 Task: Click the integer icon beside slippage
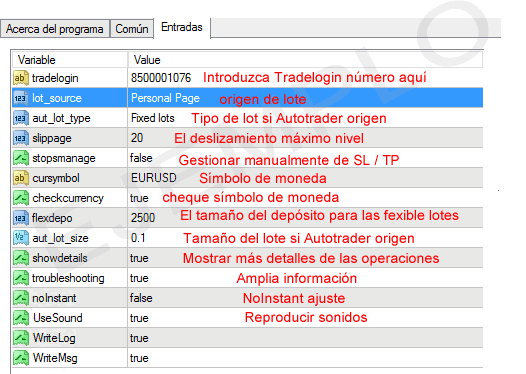[21, 138]
